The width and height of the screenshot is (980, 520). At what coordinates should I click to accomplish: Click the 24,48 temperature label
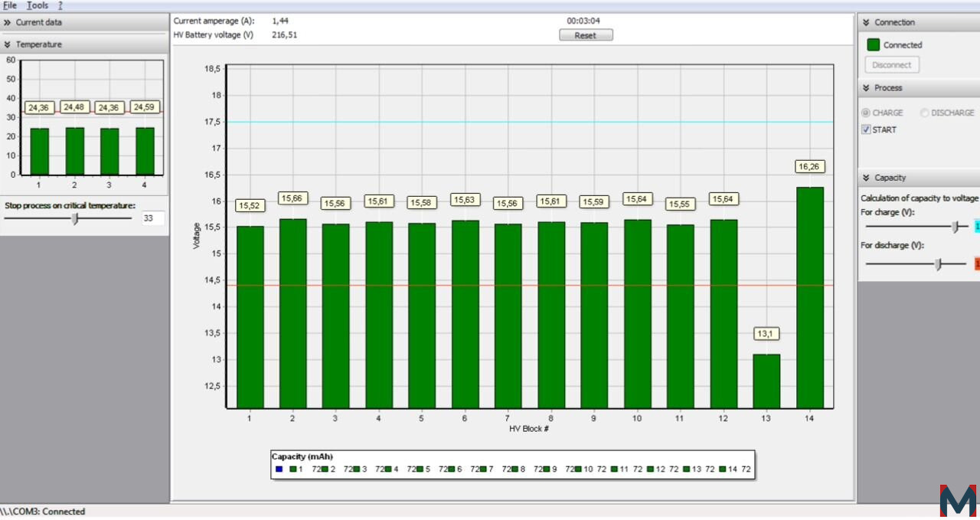click(74, 107)
